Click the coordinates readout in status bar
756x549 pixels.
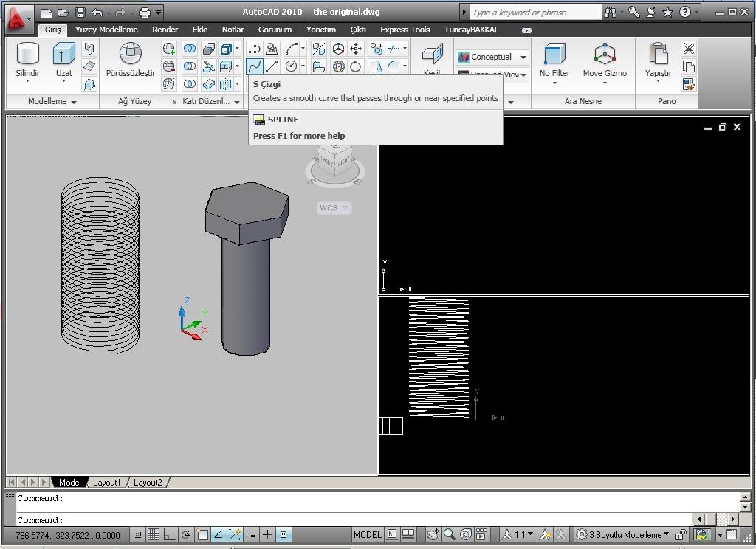coord(67,535)
